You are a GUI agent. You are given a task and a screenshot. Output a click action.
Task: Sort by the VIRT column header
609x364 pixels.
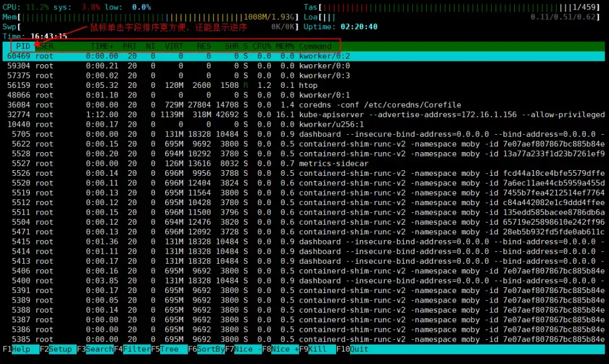(174, 46)
